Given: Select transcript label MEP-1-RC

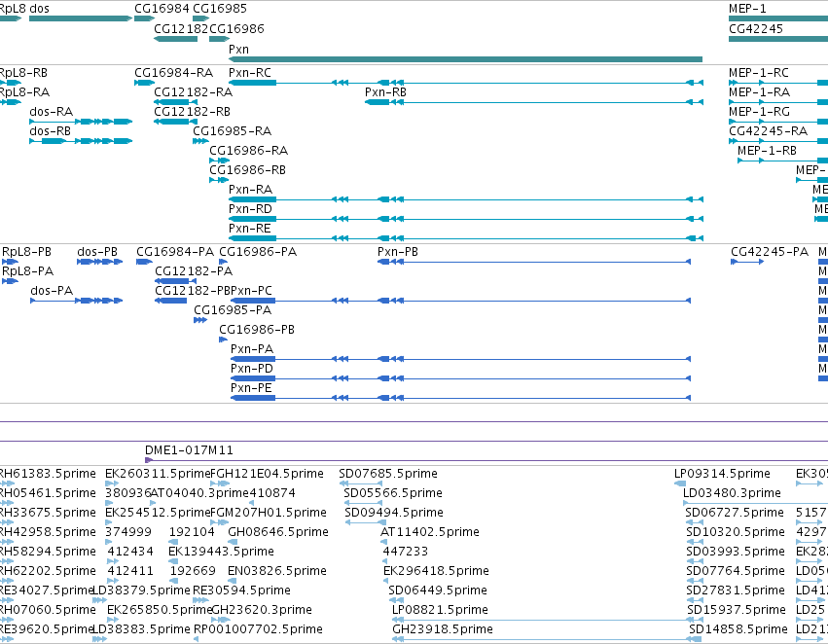Looking at the screenshot, I should coord(758,73).
